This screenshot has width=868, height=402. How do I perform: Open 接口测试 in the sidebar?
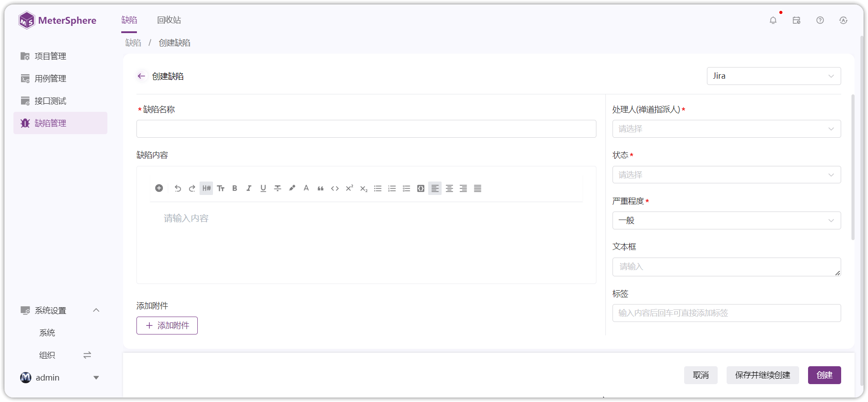tap(60, 101)
